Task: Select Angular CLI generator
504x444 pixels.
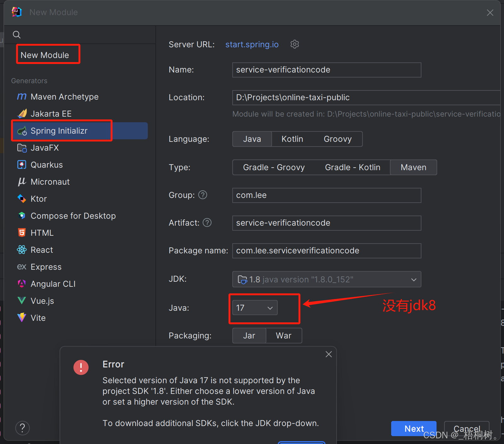Action: (x=79, y=284)
